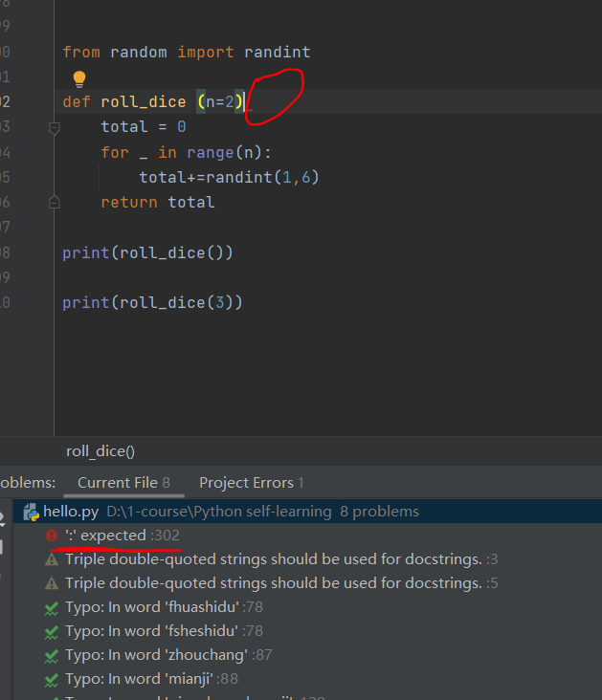602x700 pixels.
Task: Click on the 'total = 0' code line
Action: (x=144, y=127)
